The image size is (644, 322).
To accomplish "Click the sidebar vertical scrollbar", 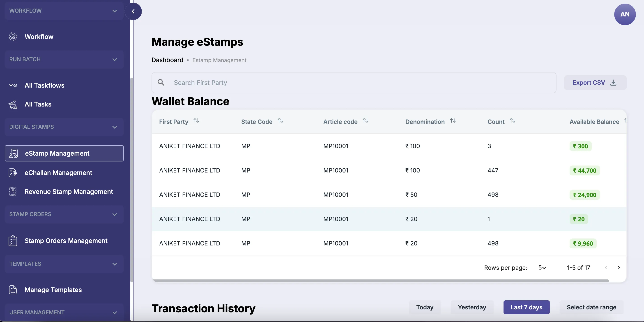I will coord(132,180).
